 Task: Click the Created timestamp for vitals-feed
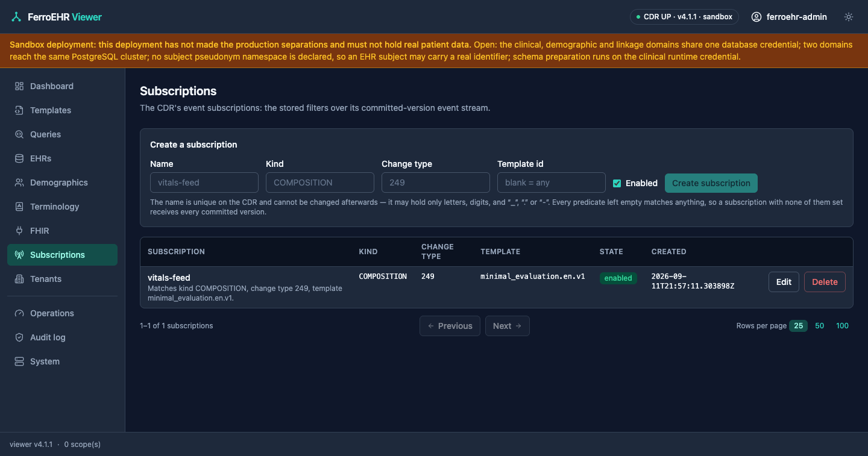pos(693,281)
